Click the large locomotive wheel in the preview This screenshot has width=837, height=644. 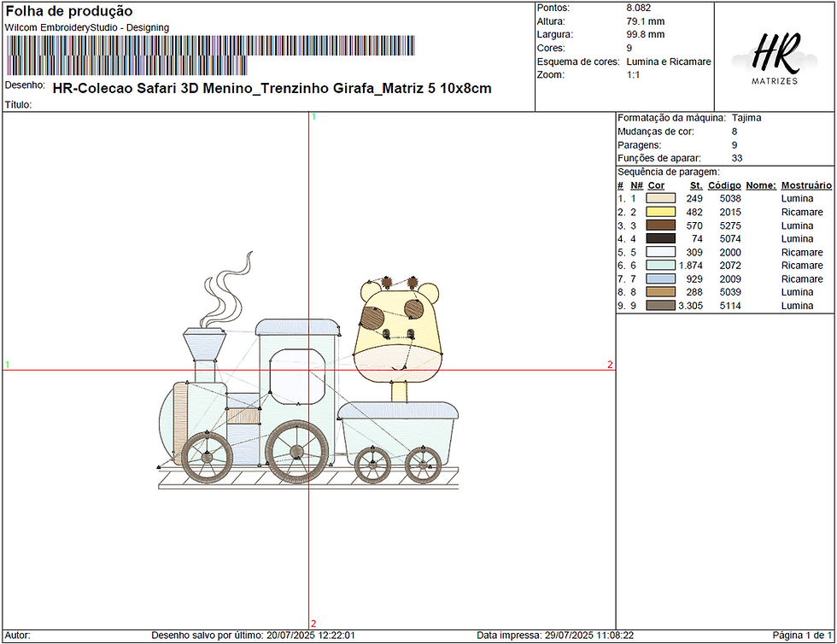click(297, 451)
